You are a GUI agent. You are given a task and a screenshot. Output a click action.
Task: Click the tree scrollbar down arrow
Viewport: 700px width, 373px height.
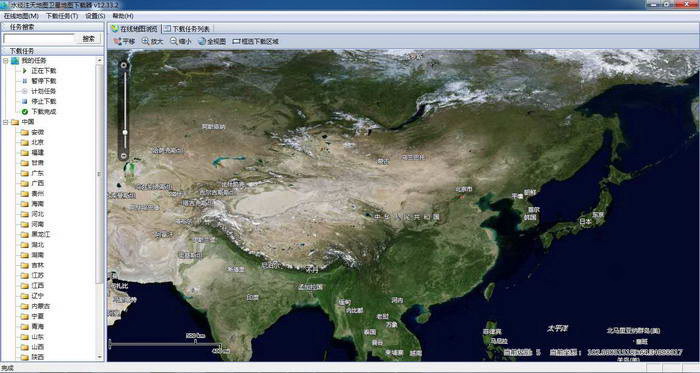coord(100,356)
